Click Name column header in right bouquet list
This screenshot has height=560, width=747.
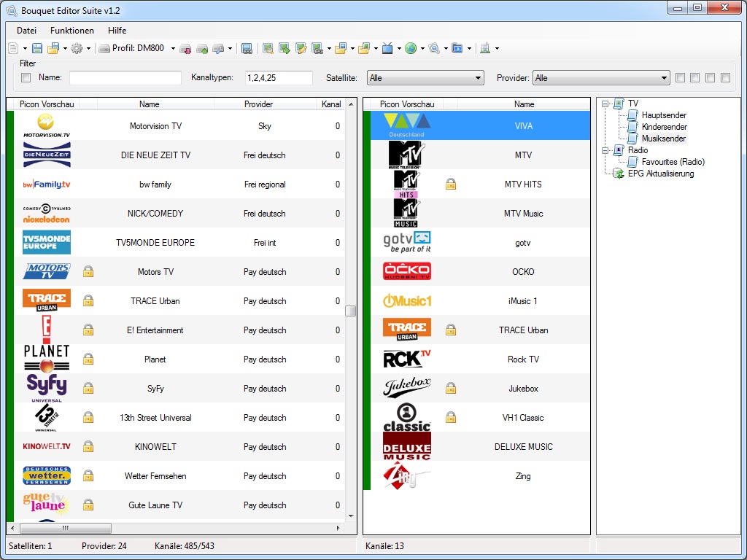pyautogui.click(x=524, y=104)
